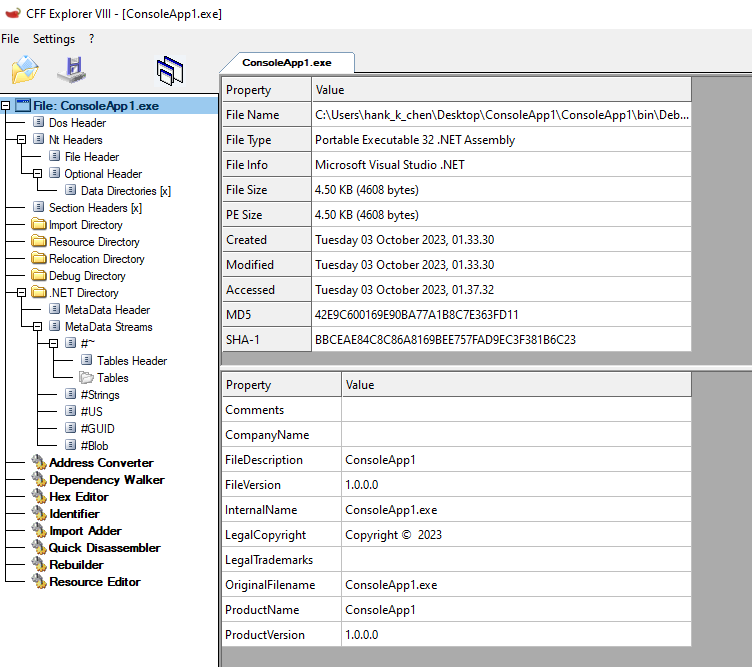Select the Nt Headers label
The image size is (752, 667).
click(x=76, y=140)
